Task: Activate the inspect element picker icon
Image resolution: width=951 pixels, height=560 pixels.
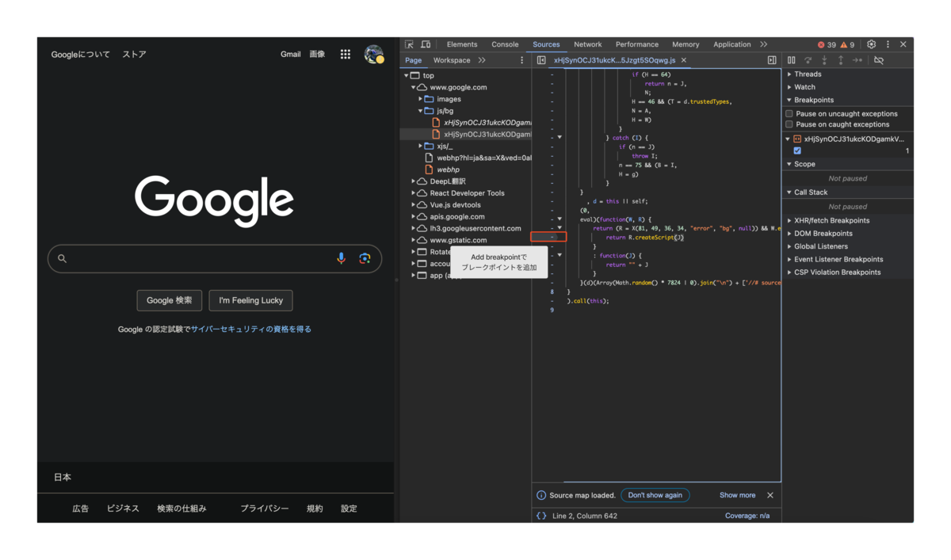Action: pyautogui.click(x=409, y=44)
